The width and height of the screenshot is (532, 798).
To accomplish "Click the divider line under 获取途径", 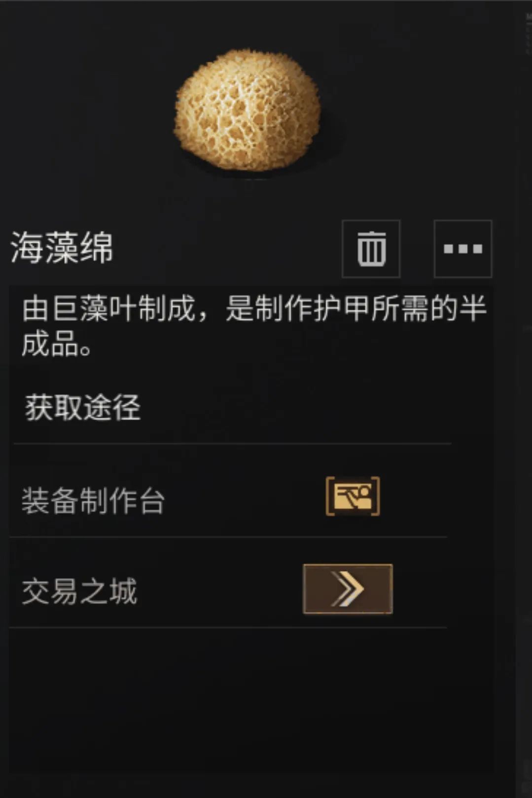I will point(232,444).
